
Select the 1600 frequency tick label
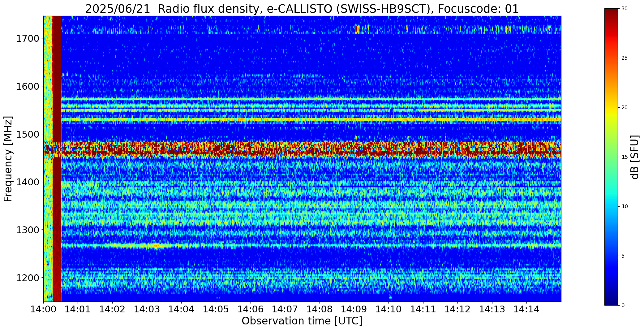click(x=28, y=86)
